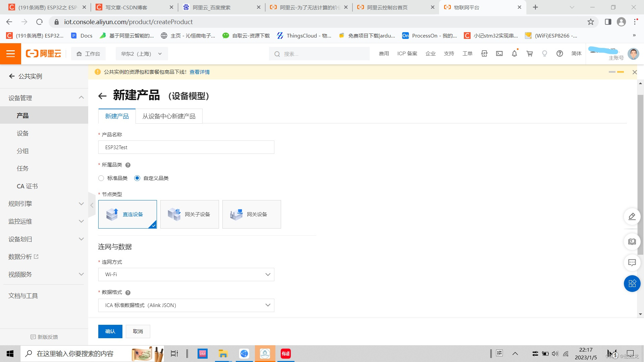Click the 产品名称 input field showing ESP32Test

(x=186, y=147)
